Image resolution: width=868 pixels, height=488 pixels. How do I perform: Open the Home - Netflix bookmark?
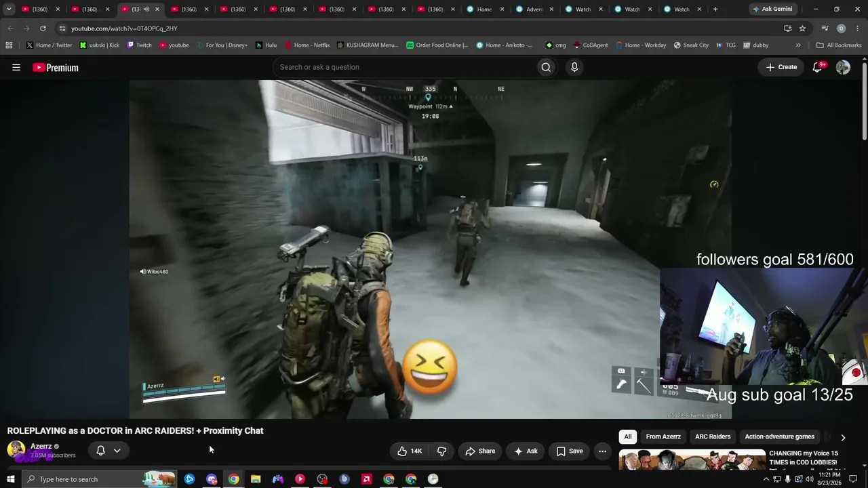[x=307, y=45]
